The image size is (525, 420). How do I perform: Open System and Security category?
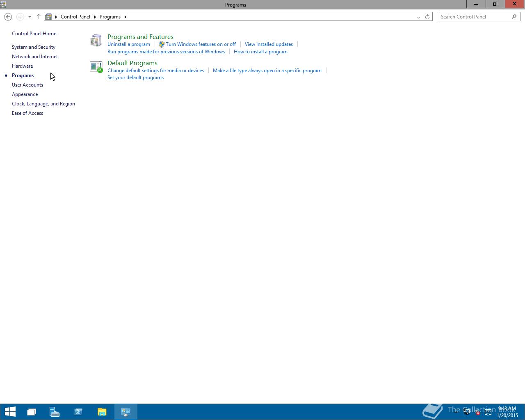click(34, 47)
